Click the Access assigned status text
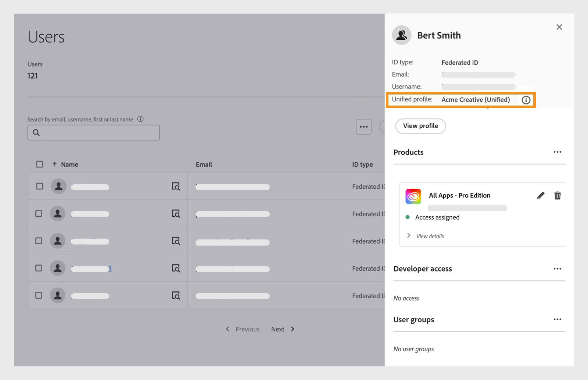Screen dimensions: 588x380 click(x=437, y=217)
